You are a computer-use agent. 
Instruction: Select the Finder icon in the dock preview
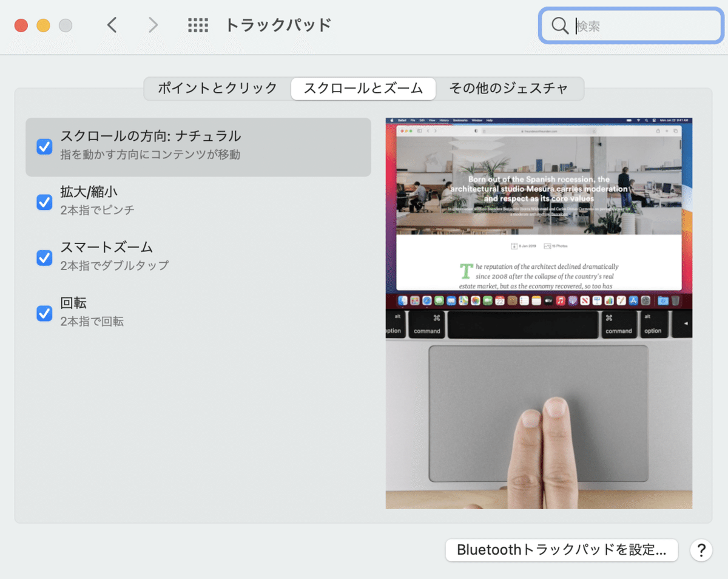(402, 300)
